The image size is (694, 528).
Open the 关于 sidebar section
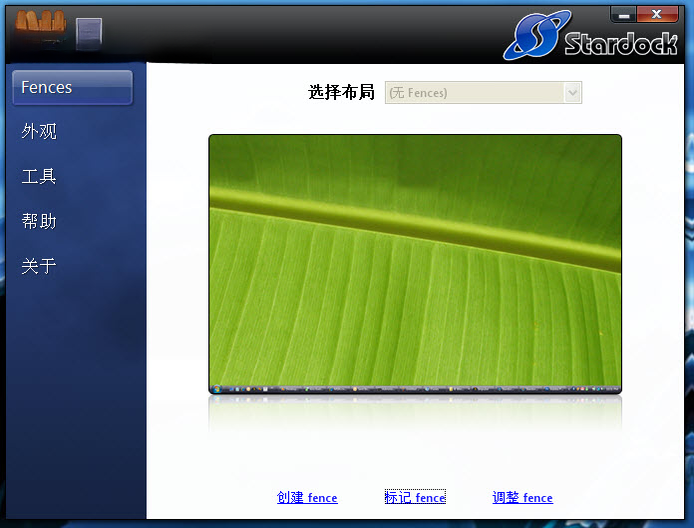(39, 266)
